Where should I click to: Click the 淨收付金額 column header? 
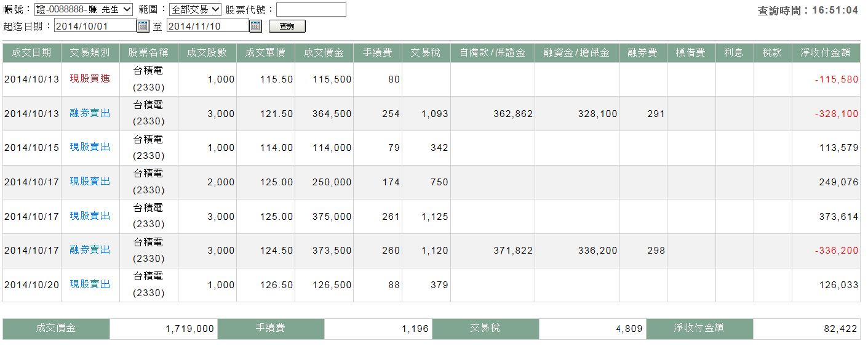826,53
